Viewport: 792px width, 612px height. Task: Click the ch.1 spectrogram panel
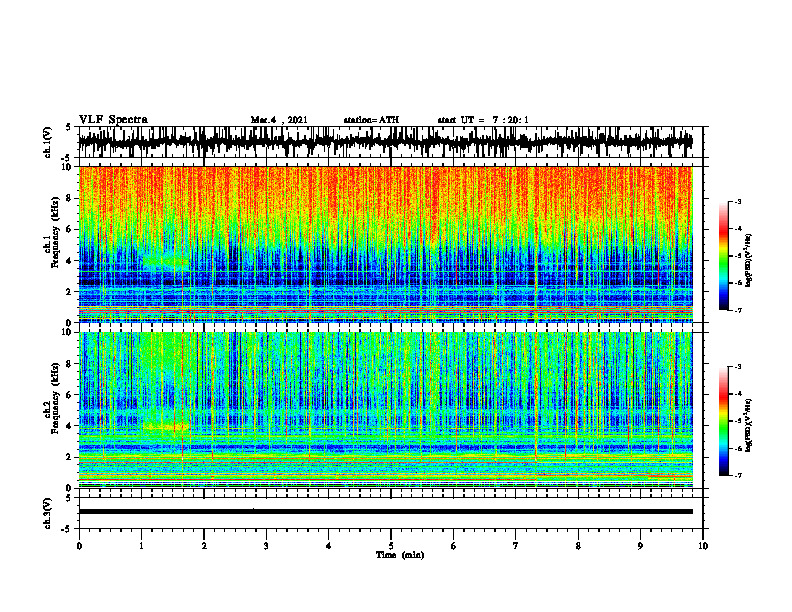coord(385,244)
